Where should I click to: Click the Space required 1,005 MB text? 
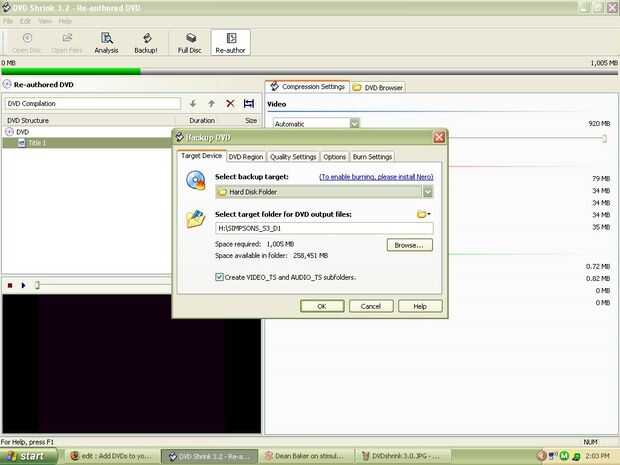tap(255, 244)
